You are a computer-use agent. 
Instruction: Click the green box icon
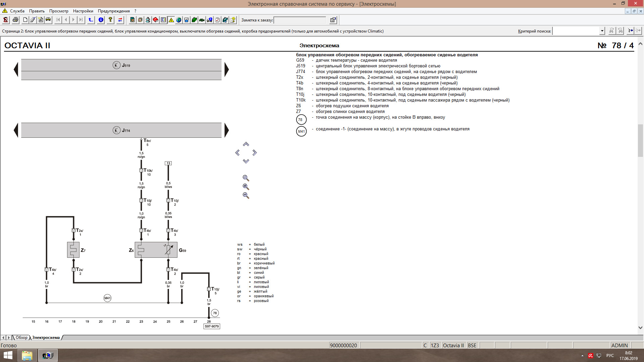194,20
